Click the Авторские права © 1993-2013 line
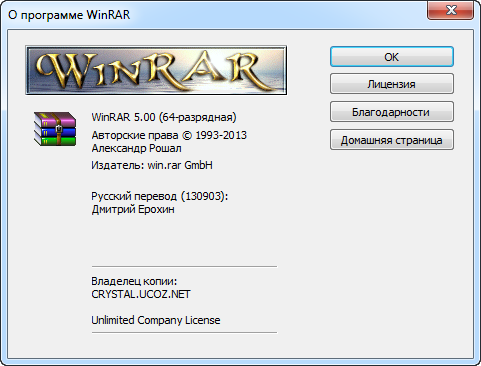 point(169,135)
